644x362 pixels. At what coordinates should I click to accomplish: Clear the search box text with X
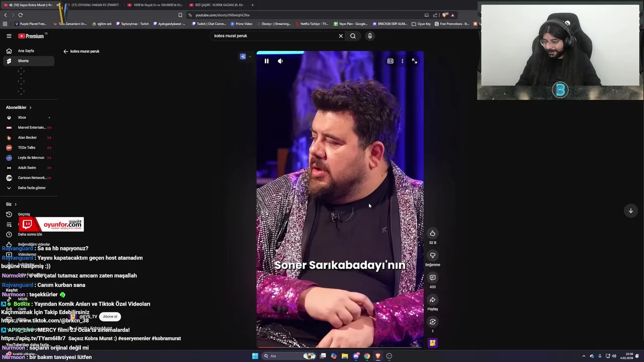[341, 36]
